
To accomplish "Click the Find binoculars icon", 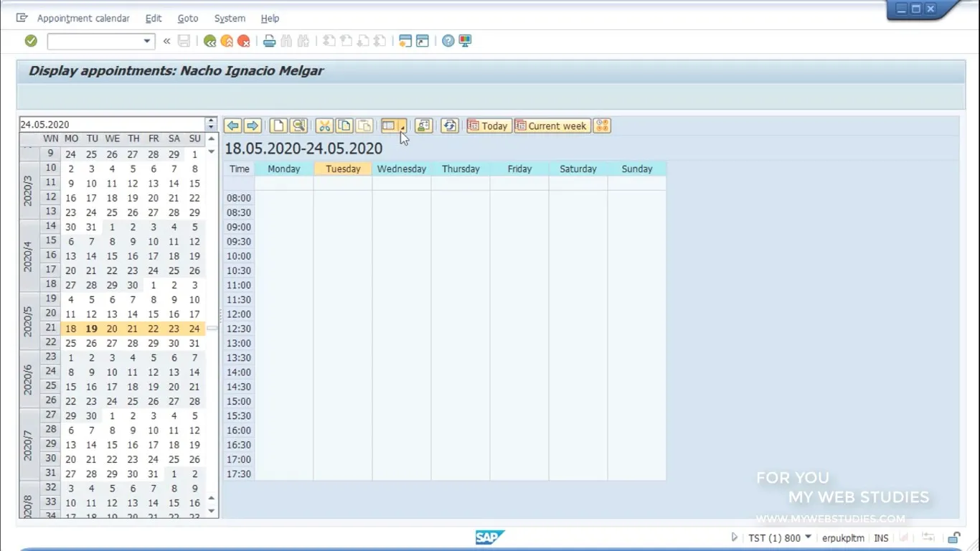I will point(286,41).
